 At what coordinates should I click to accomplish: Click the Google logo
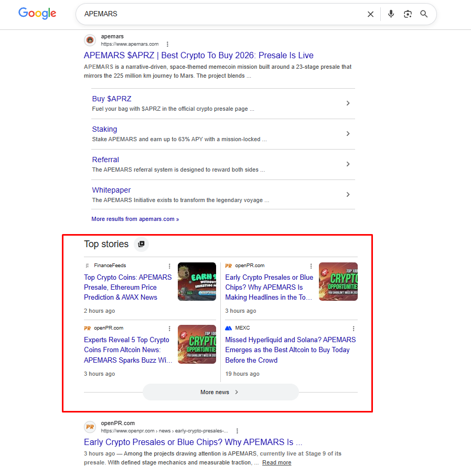click(37, 13)
